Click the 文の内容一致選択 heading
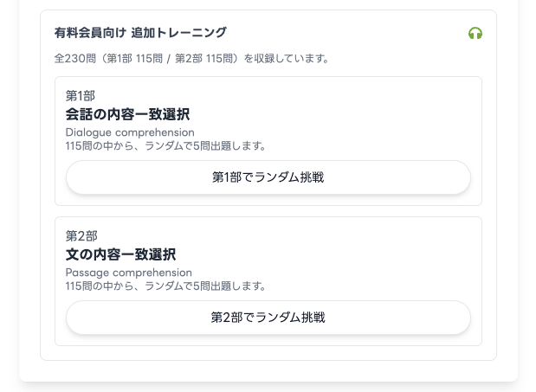The height and width of the screenshot is (392, 536). tap(120, 254)
